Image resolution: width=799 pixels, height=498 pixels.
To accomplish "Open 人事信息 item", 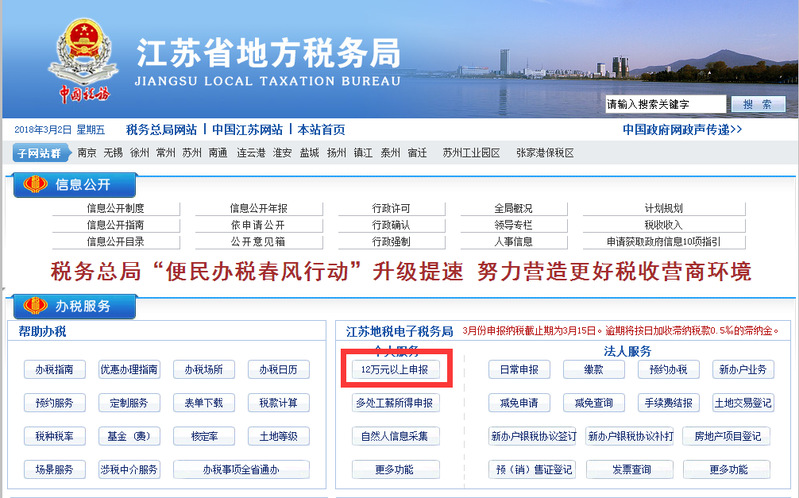I will pos(514,242).
